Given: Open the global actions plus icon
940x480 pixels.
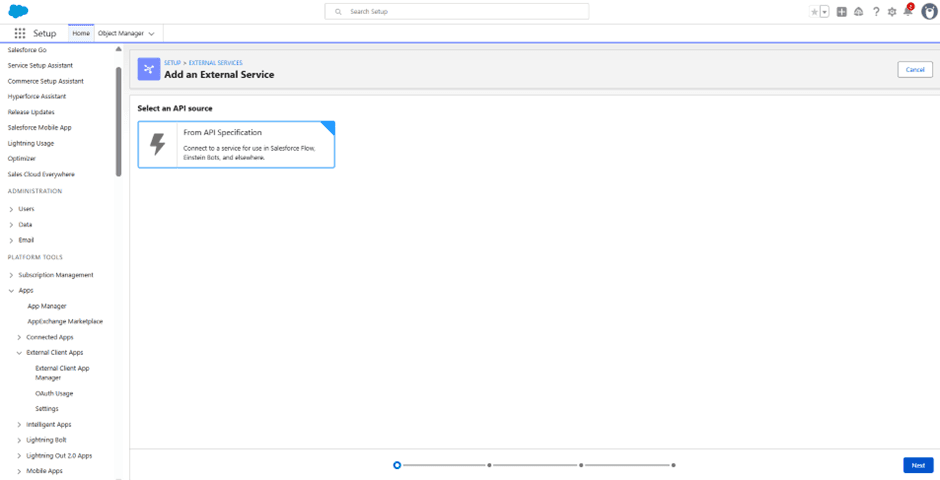Looking at the screenshot, I should coord(842,11).
